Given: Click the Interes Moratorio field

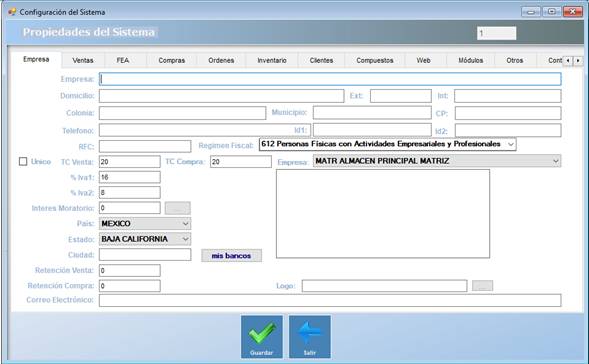Looking at the screenshot, I should pyautogui.click(x=130, y=208).
